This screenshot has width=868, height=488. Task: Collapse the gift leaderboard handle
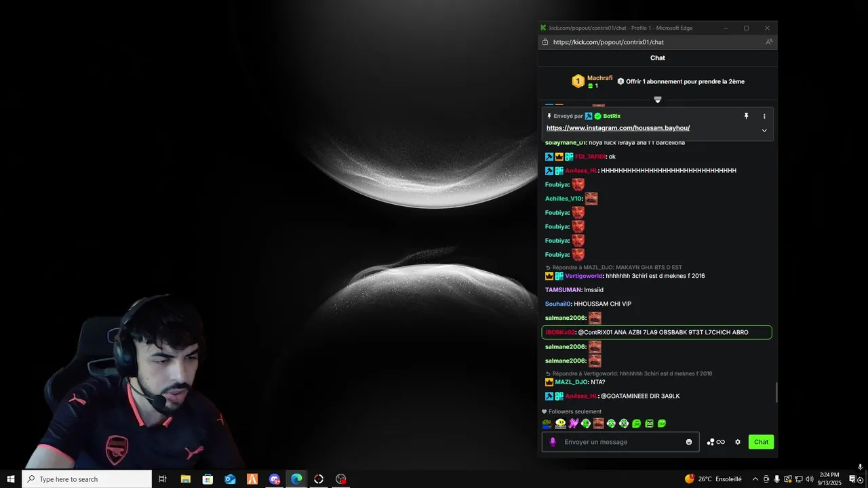point(658,100)
